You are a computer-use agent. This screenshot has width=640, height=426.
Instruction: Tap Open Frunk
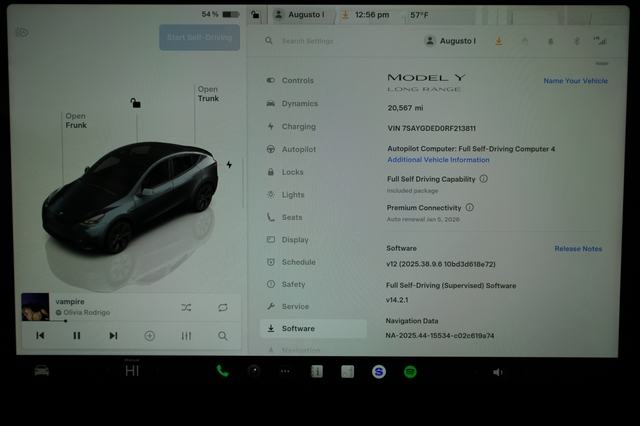76,121
